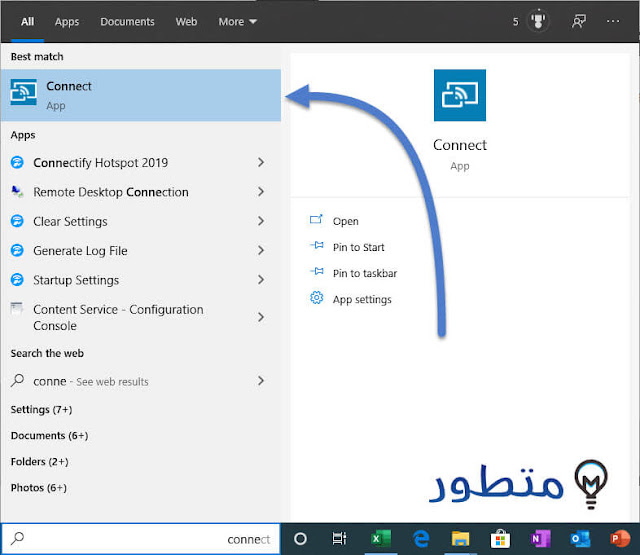This screenshot has height=555, width=640.
Task: Click the Startup Settings app icon
Action: pos(17,280)
